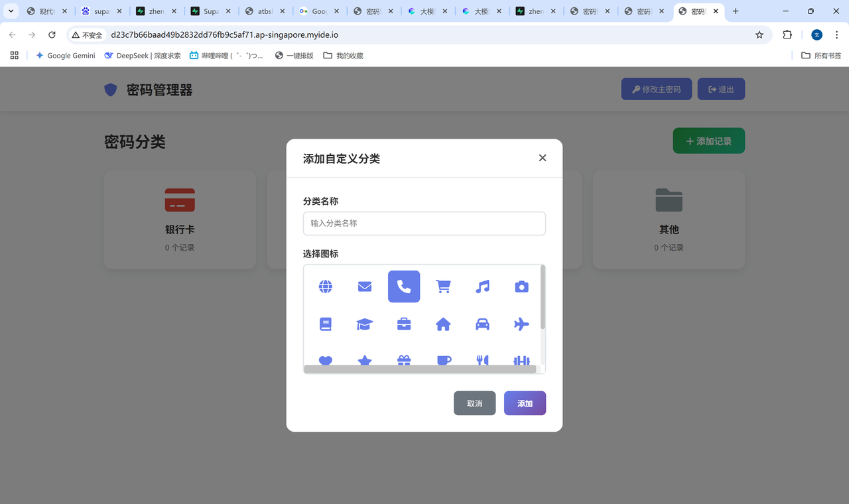Switch to the supa browser tab
Screen dimensions: 849x504
click(101, 11)
